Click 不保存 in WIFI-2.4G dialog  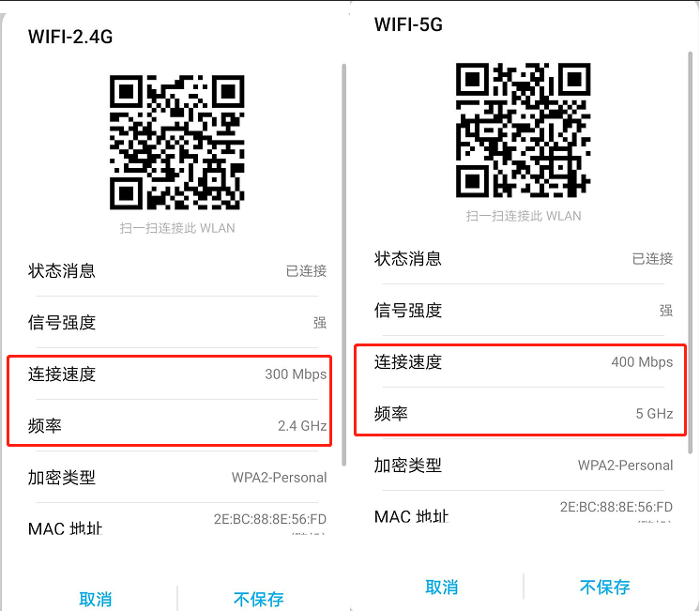point(258,599)
